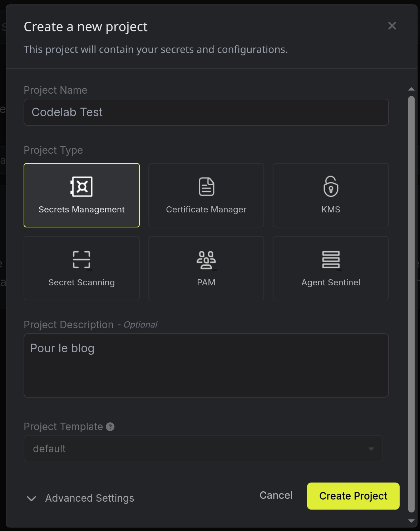Select the Secrets Management vault icon
The image size is (420, 531).
pos(81,186)
